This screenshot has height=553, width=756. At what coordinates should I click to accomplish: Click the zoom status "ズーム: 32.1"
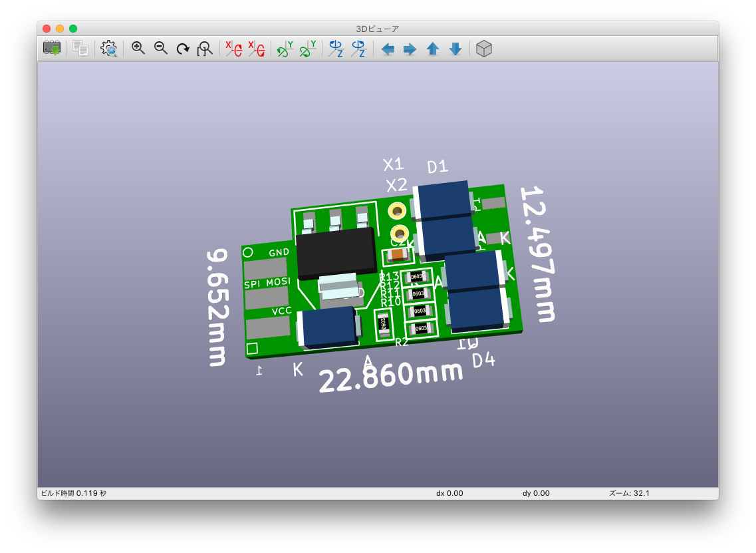coord(629,493)
